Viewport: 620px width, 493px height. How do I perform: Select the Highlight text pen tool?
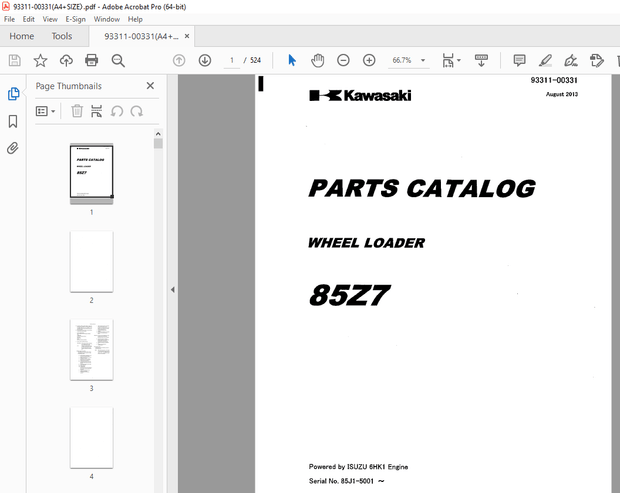tap(545, 60)
